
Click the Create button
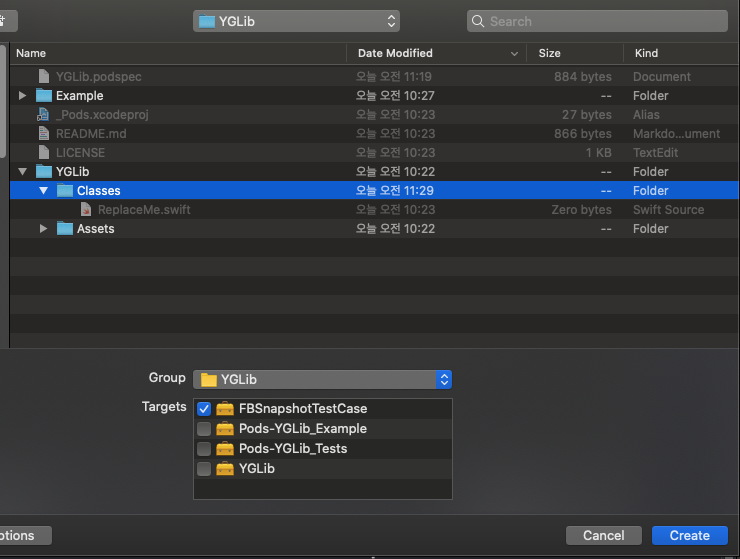pos(690,535)
